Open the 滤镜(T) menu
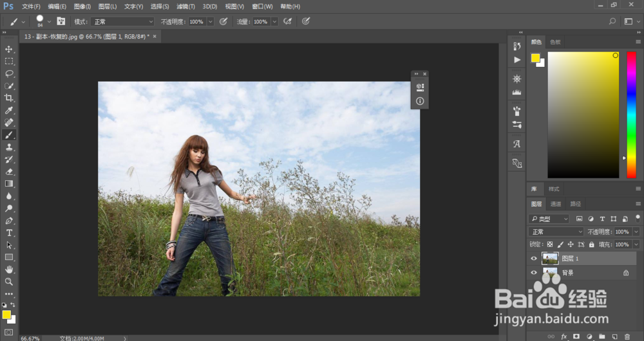 click(x=185, y=6)
